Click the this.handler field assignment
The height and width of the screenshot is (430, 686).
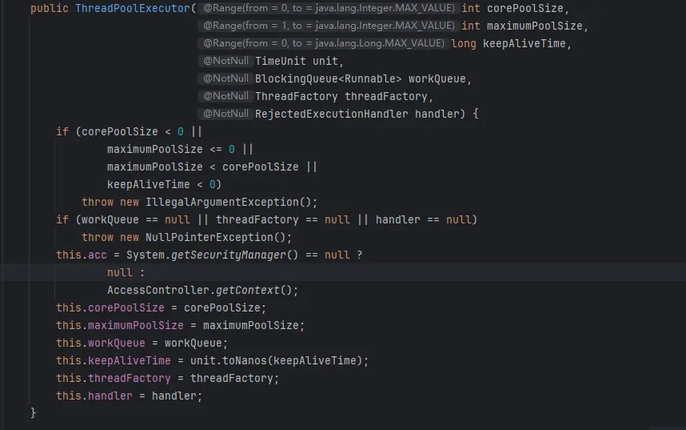(x=94, y=396)
